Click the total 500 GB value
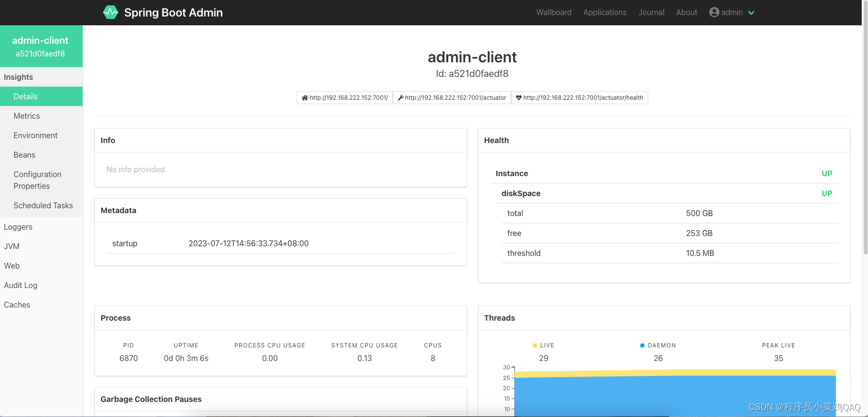 pos(699,213)
